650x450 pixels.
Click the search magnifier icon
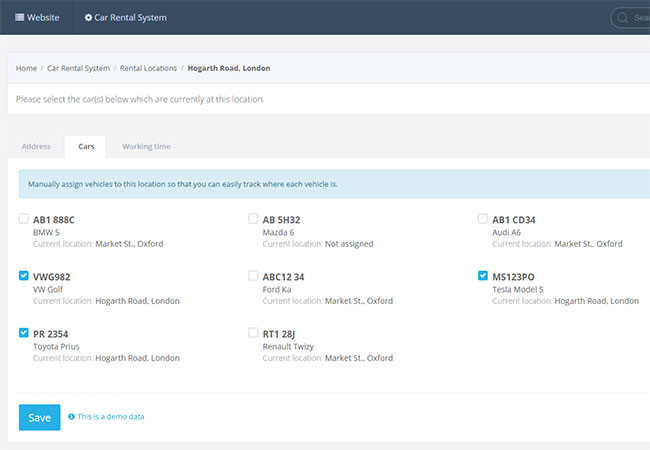point(622,18)
